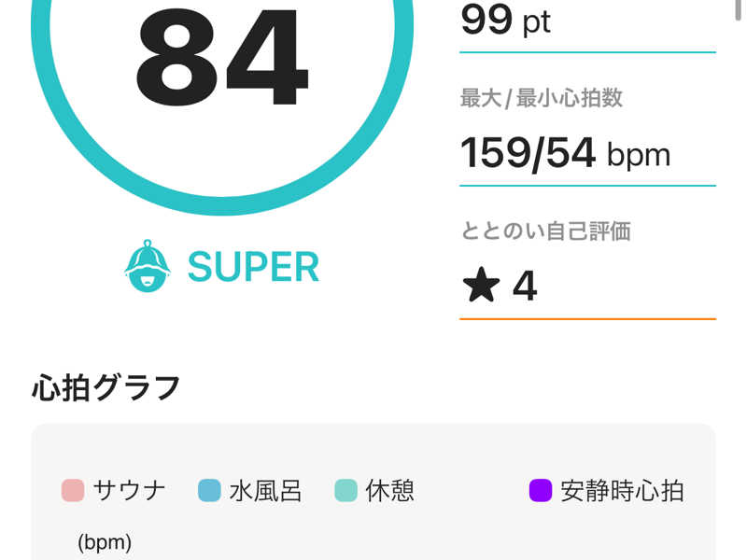The image size is (747, 560).
Task: Toggle the サウナ legend label
Action: (x=130, y=491)
